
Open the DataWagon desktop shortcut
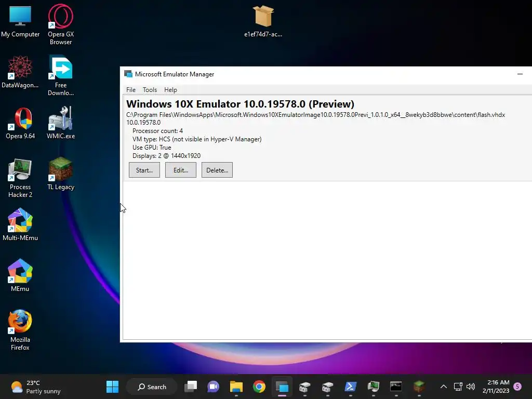20,72
